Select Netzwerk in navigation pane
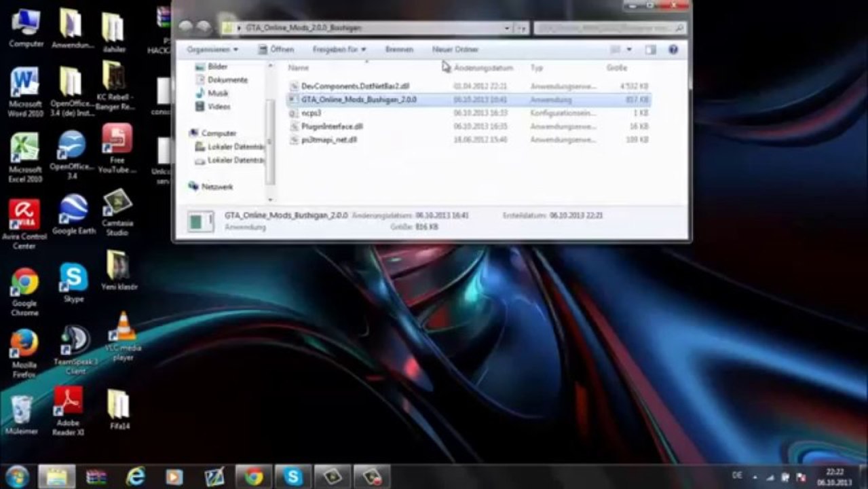The image size is (868, 489). coord(210,186)
